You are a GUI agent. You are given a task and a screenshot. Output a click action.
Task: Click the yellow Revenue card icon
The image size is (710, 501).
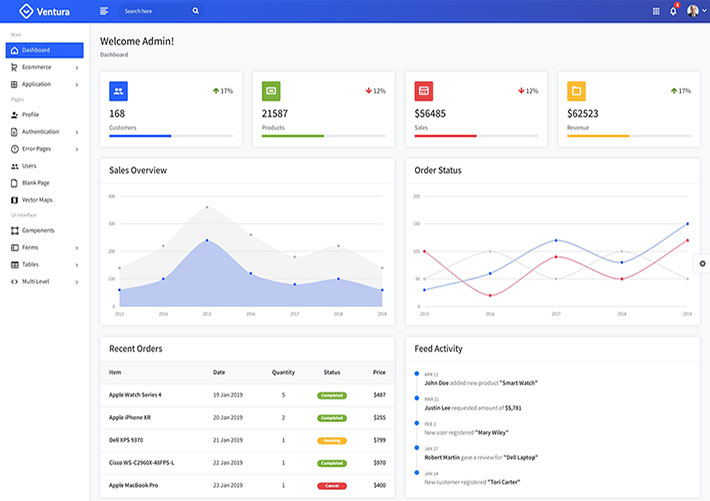(576, 91)
